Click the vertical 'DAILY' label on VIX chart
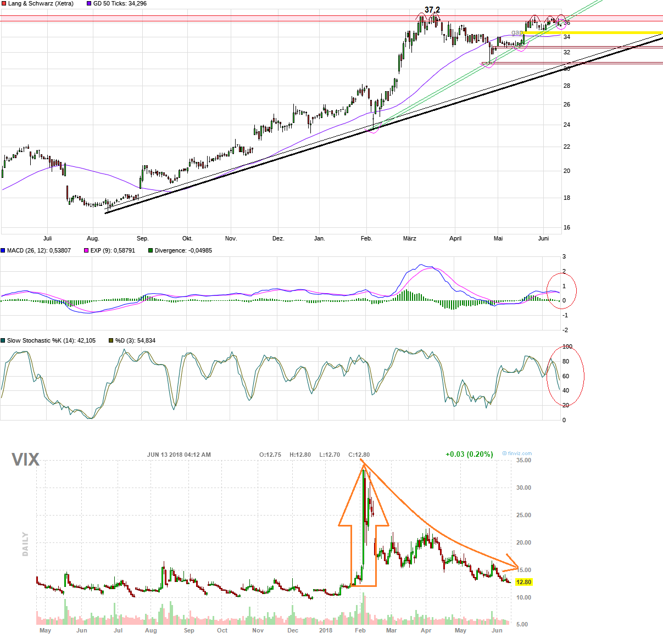 coord(25,544)
